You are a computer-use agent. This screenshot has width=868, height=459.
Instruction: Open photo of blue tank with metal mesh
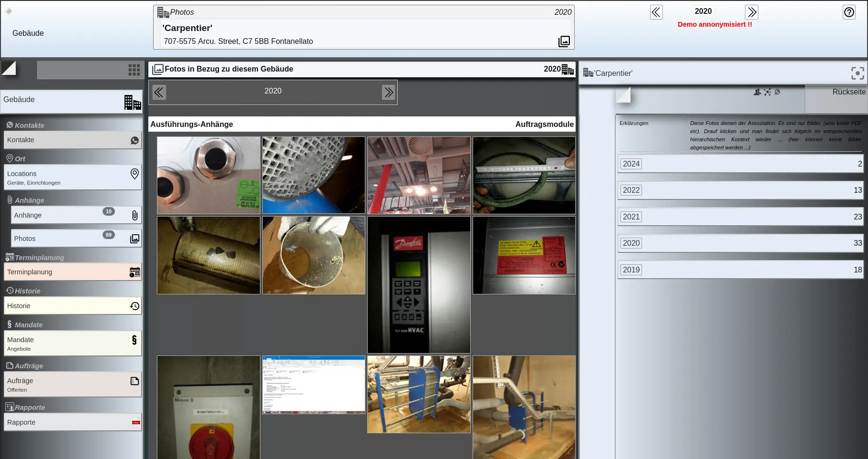(314, 175)
